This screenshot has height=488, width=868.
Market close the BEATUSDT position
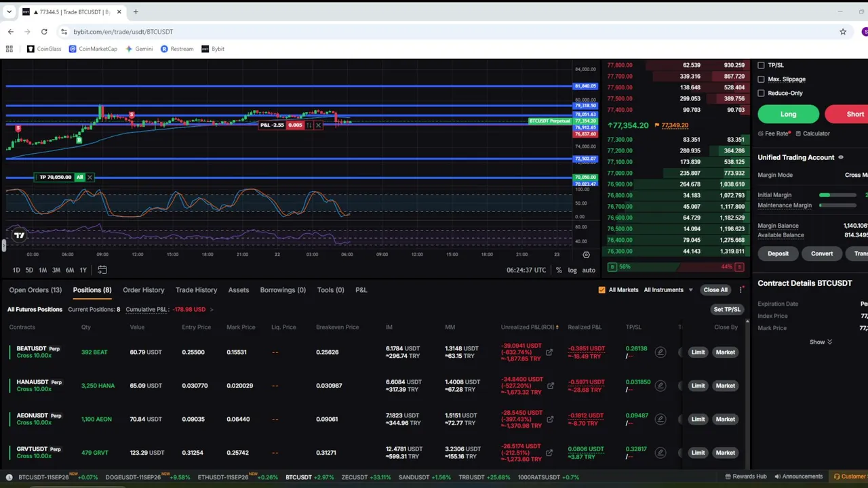[726, 352]
